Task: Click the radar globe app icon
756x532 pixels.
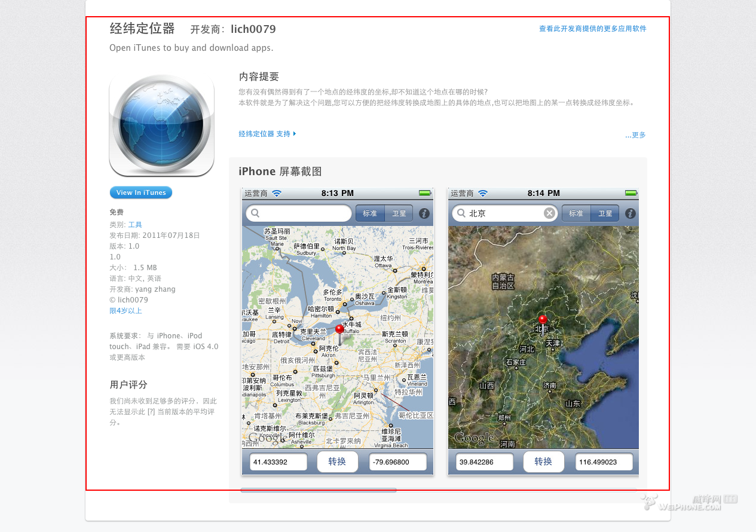Action: point(161,126)
